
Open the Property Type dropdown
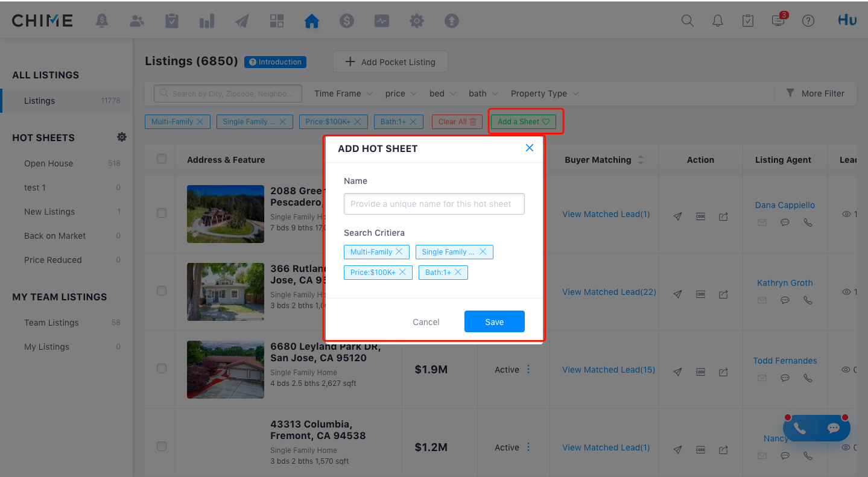click(x=544, y=93)
